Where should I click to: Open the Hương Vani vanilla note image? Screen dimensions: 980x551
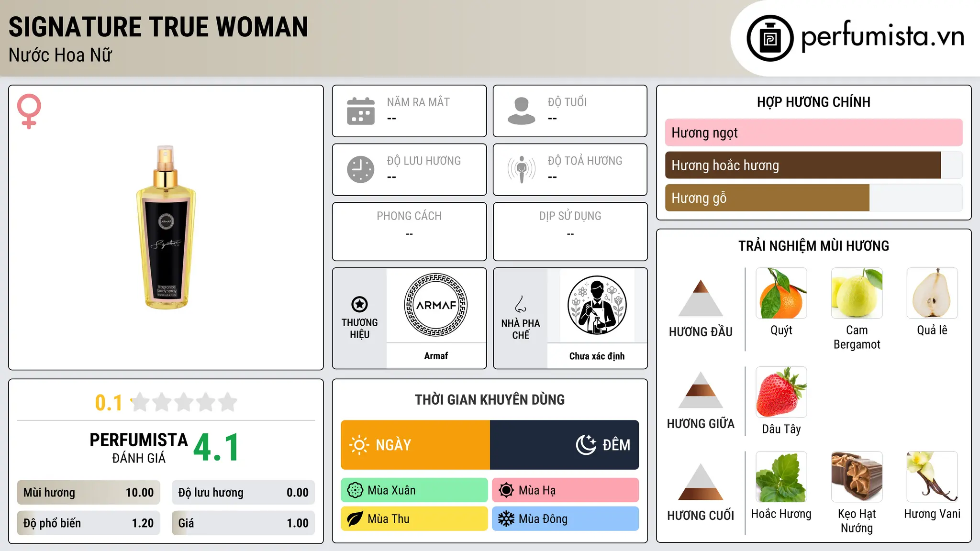click(x=932, y=477)
